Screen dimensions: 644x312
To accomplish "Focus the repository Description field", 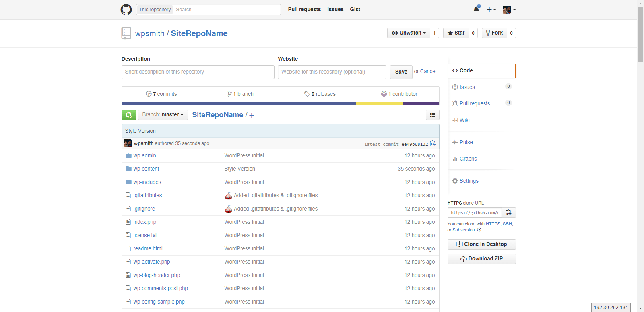I will point(198,72).
